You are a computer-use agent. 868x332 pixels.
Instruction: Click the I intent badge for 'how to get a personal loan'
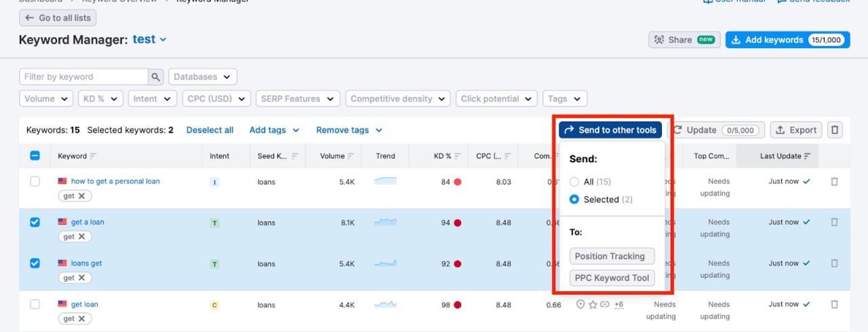[x=214, y=182]
